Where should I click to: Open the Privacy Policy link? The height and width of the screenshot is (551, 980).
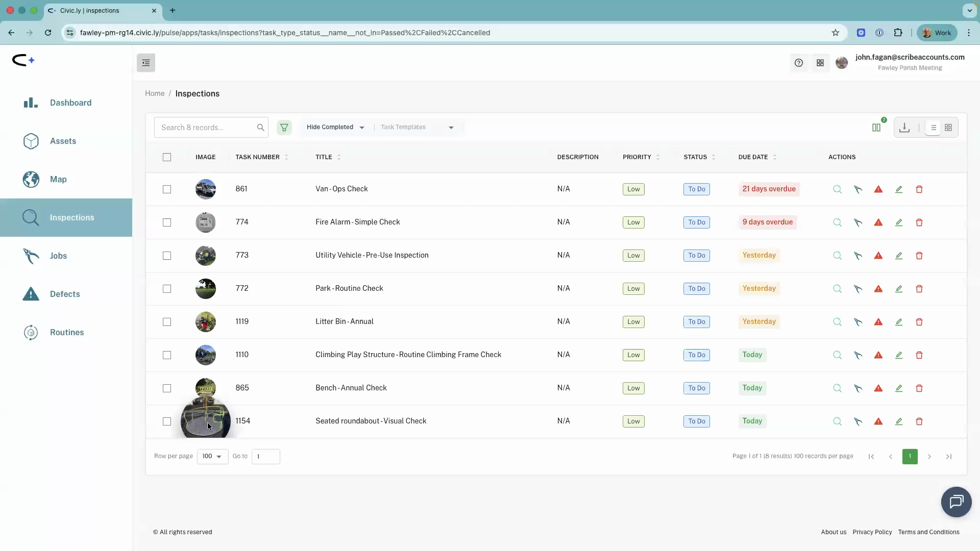pyautogui.click(x=873, y=532)
